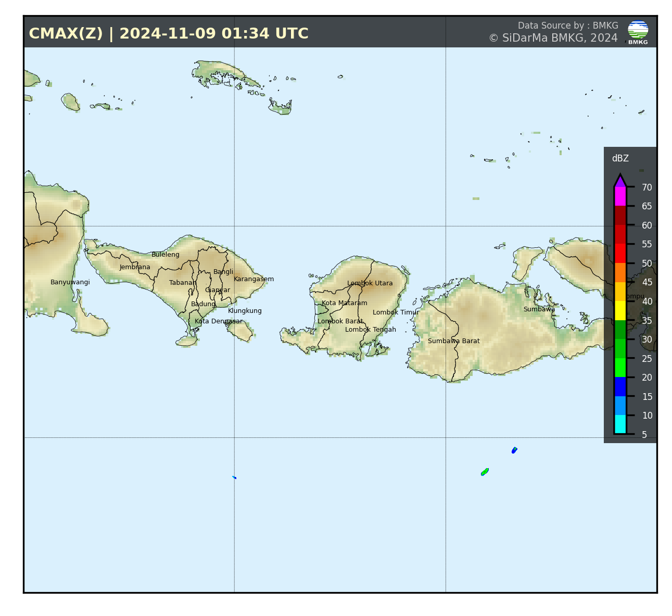This screenshot has width=672, height=616.
Task: Select the dark red 60-65 dBZ segment
Action: pyautogui.click(x=620, y=216)
